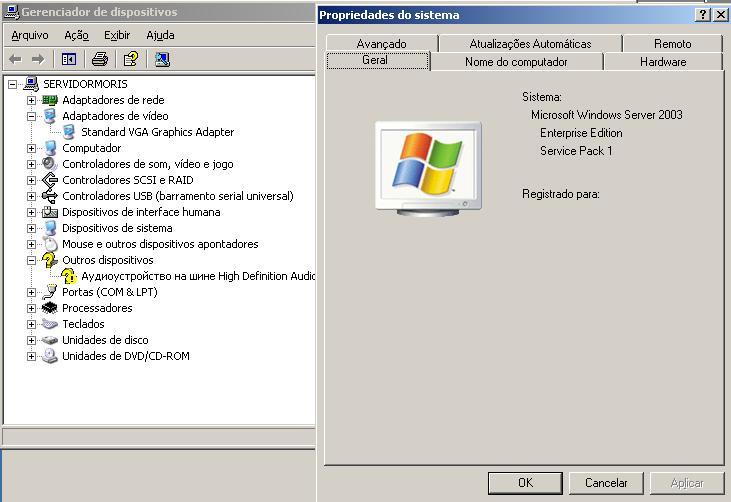Image resolution: width=731 pixels, height=502 pixels.
Task: Click the Adaptadores de vídeo monitor icon
Action: pos(50,116)
